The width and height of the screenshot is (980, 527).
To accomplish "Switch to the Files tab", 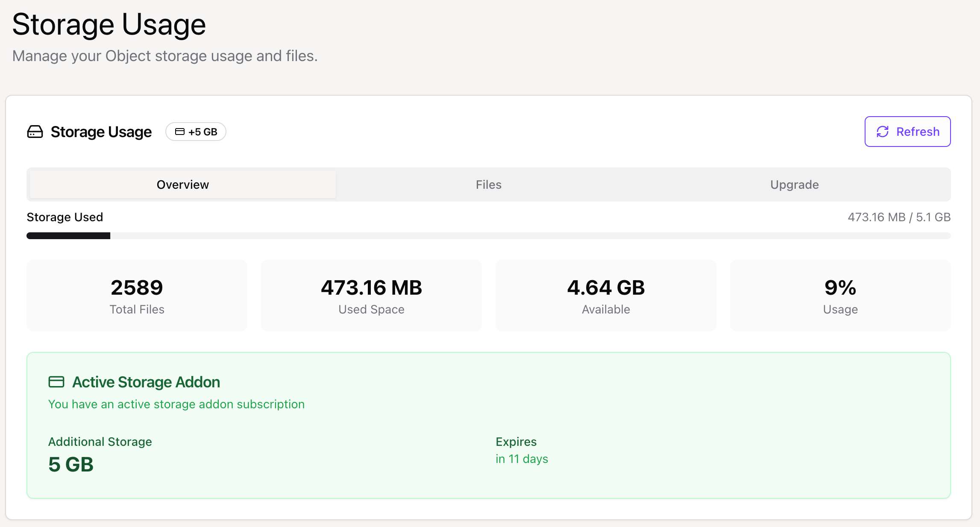I will pos(488,184).
